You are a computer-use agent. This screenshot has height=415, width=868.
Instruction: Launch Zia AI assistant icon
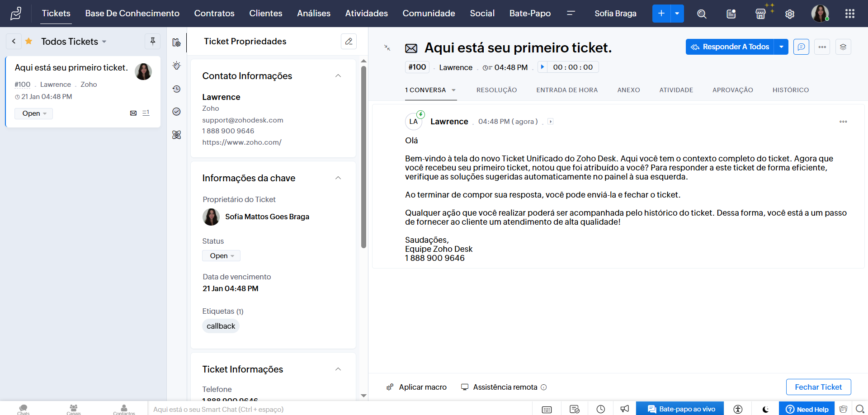176,135
